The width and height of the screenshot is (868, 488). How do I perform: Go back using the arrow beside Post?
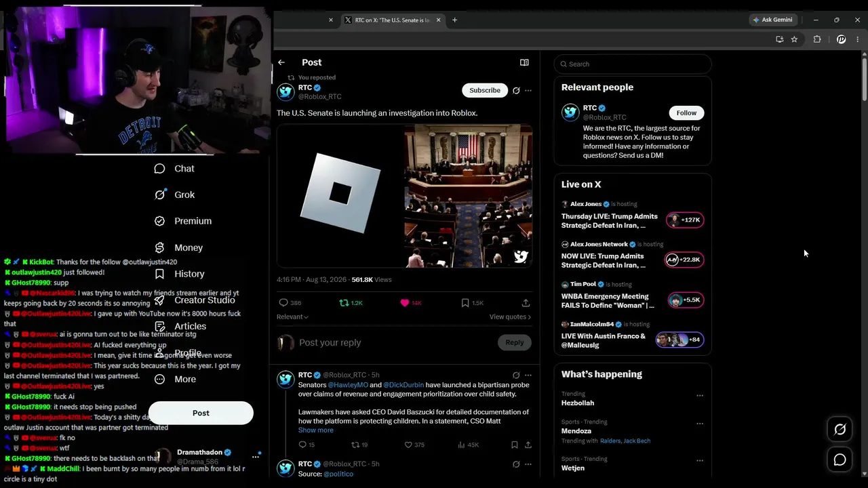coord(281,62)
